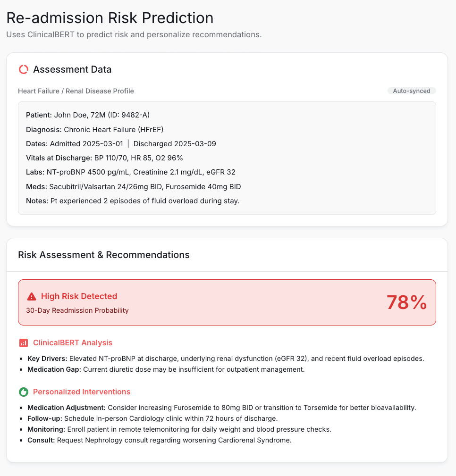Click the High Risk Detected heading
Viewport: 456px width, 476px height.
point(79,296)
